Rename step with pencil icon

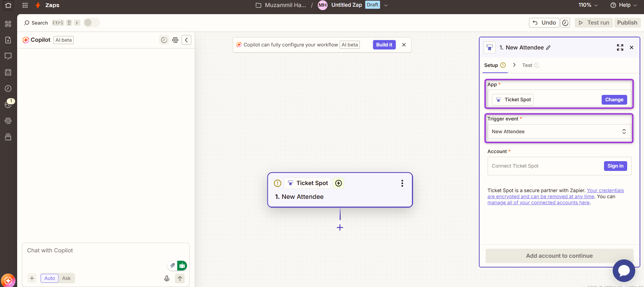548,48
